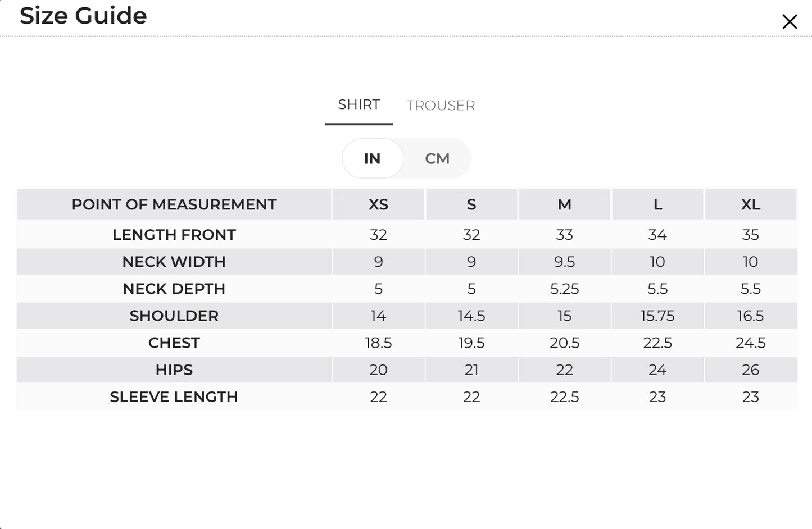The image size is (812, 529).
Task: Select the LENGTH FRONT row label
Action: [174, 235]
